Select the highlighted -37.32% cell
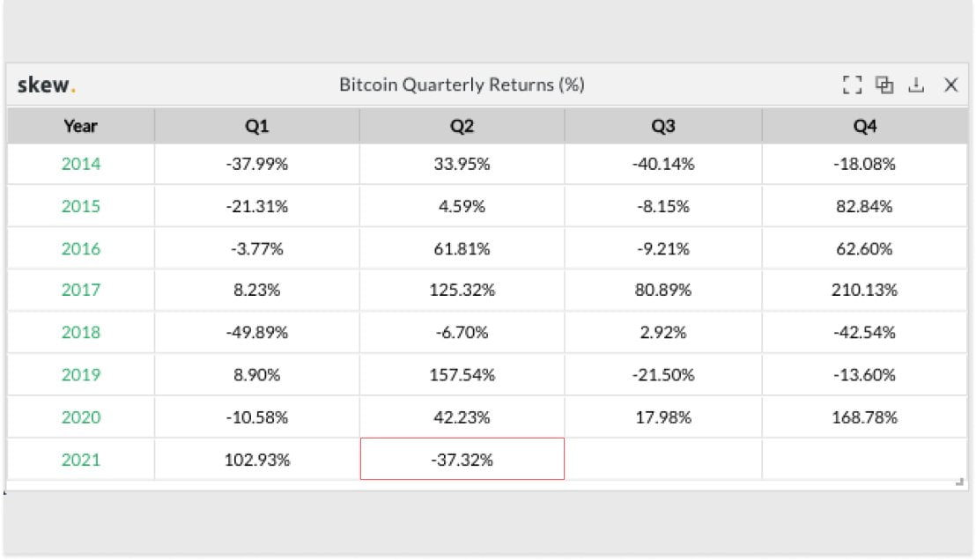 tap(462, 460)
